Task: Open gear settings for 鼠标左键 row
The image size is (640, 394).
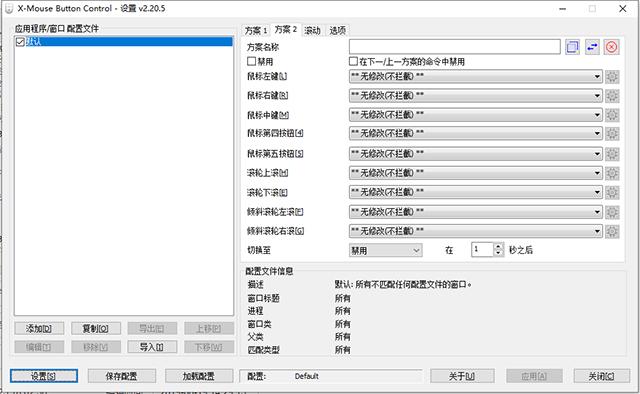Action: (612, 76)
